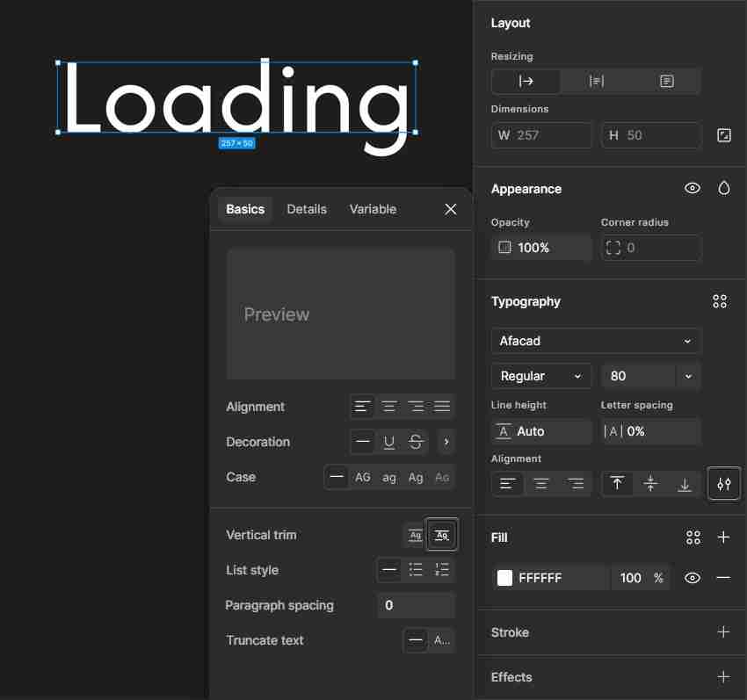747x700 pixels.
Task: Align text to top vertically
Action: coord(617,484)
